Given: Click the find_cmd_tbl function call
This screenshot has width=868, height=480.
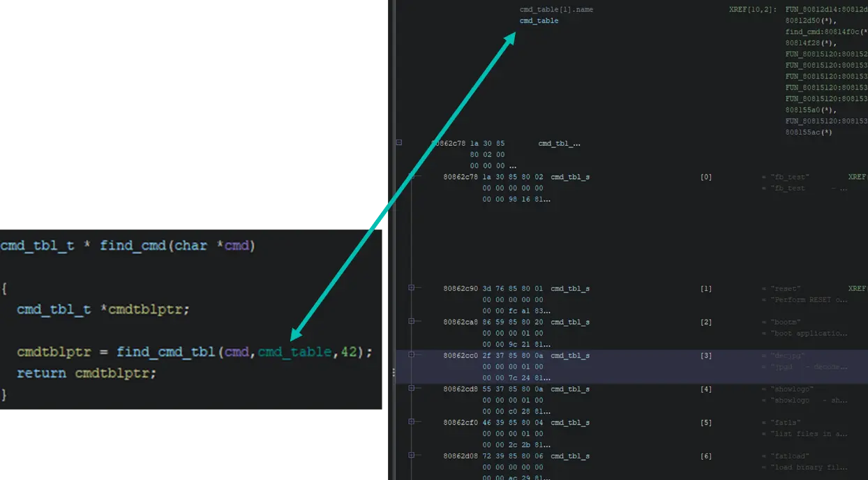Looking at the screenshot, I should click(166, 352).
